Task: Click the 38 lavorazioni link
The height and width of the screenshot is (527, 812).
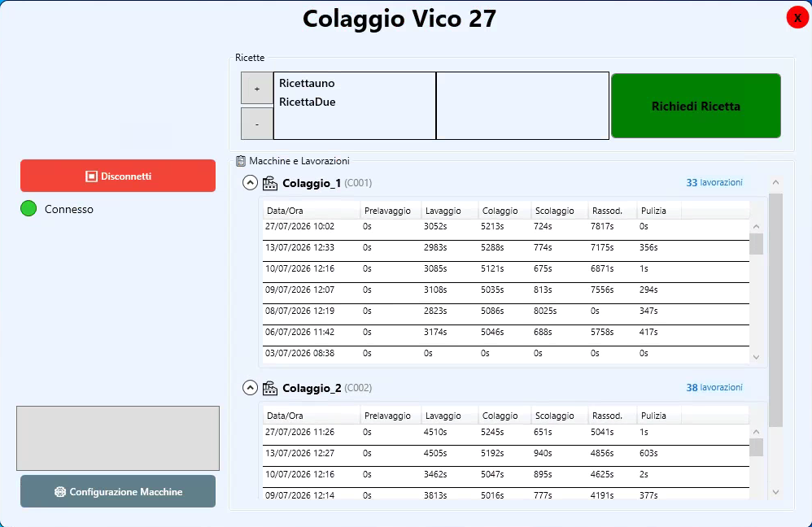Action: coord(714,387)
